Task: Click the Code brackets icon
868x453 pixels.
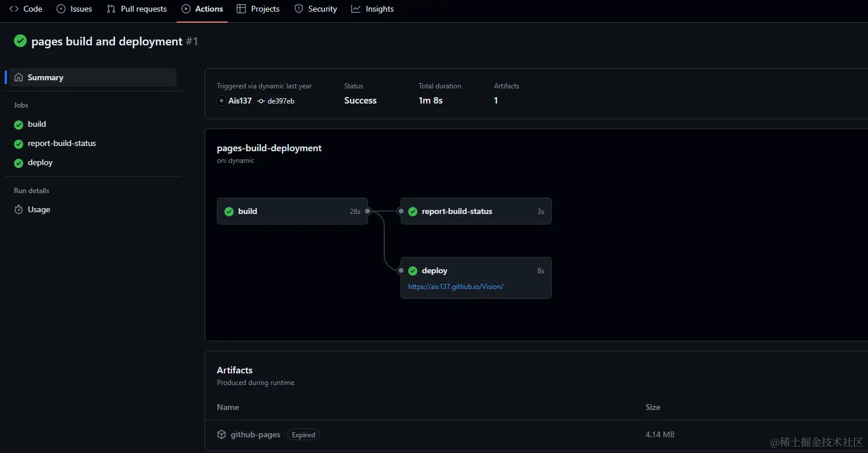Action: 14,9
